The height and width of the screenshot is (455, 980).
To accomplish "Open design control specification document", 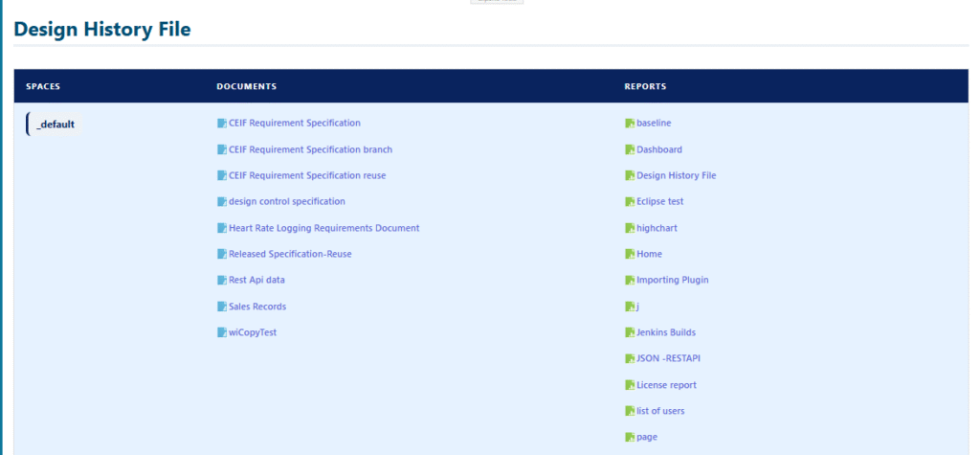I will (x=286, y=202).
